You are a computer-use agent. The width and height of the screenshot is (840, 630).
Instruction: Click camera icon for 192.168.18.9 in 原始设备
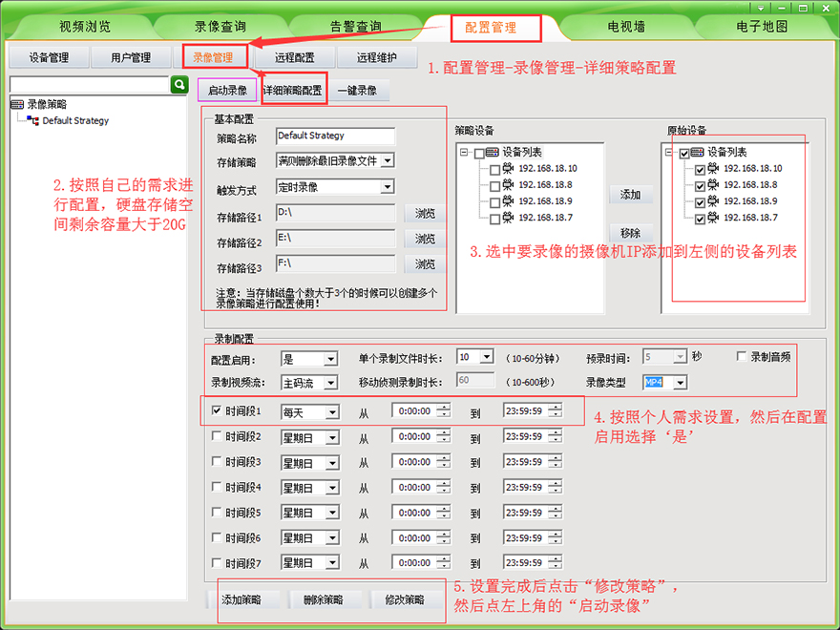[713, 202]
